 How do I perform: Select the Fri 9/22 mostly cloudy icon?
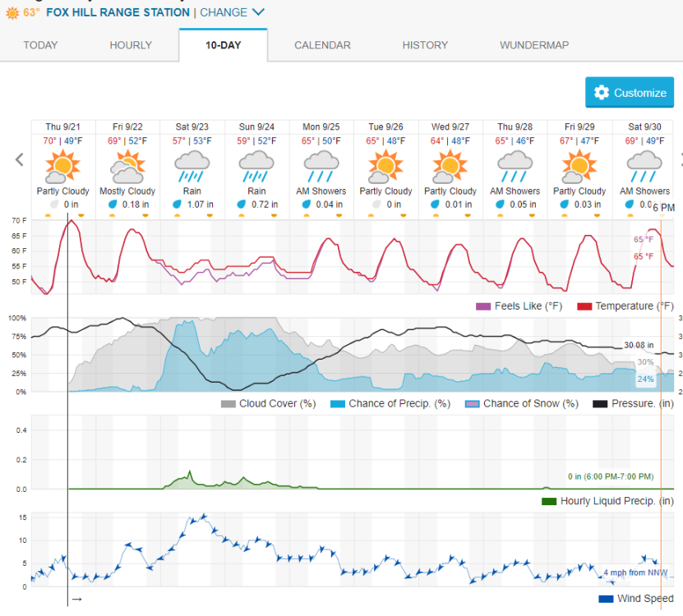click(x=127, y=166)
